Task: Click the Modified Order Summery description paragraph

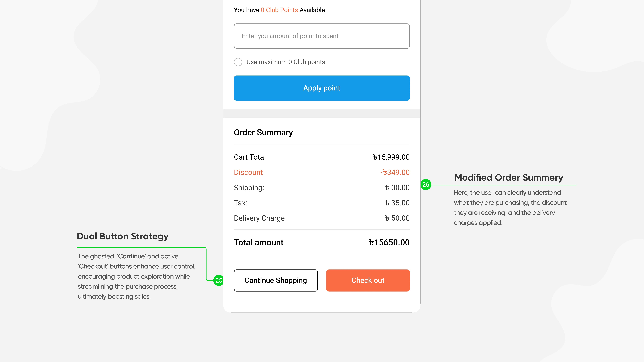Action: [x=510, y=208]
